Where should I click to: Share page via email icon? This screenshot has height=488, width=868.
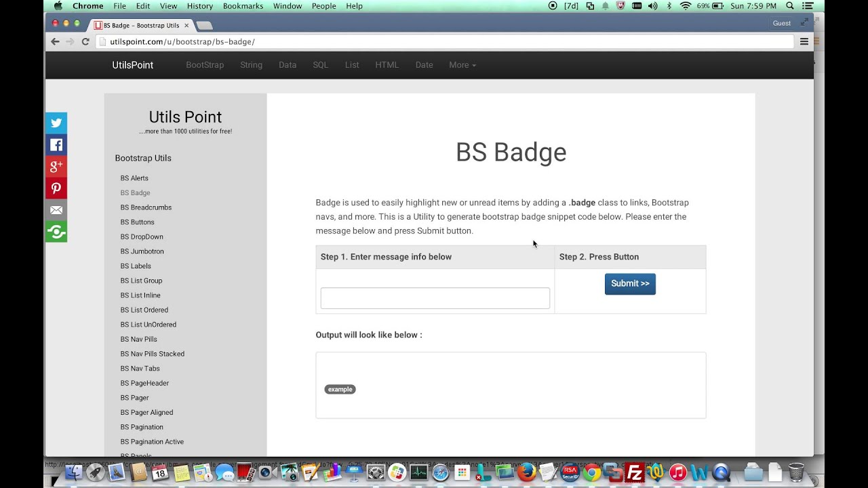(56, 210)
